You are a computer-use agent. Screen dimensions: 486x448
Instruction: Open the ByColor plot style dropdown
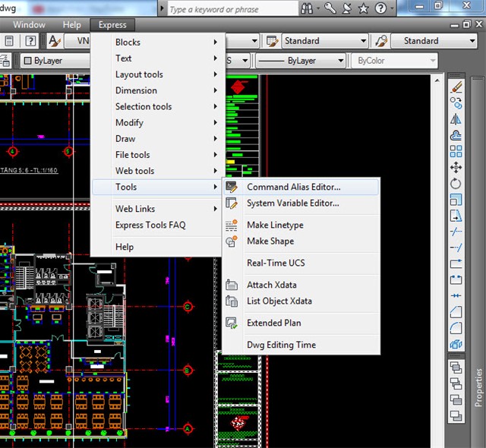point(395,61)
